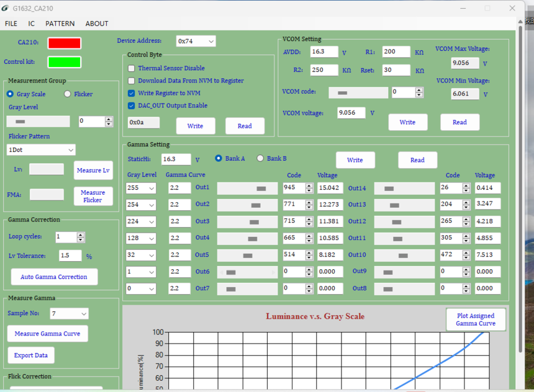This screenshot has height=392, width=534.
Task: Click Plot Assigned Gamma Curve button
Action: 476,319
